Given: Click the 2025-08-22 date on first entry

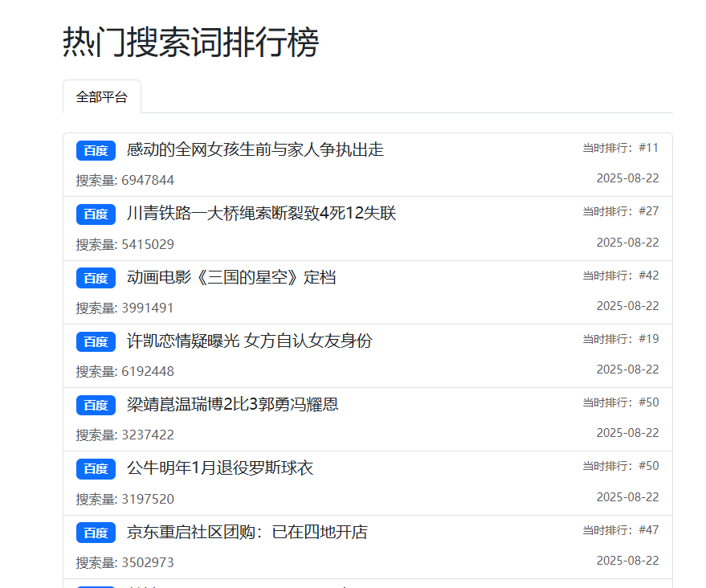Looking at the screenshot, I should pos(628,178).
